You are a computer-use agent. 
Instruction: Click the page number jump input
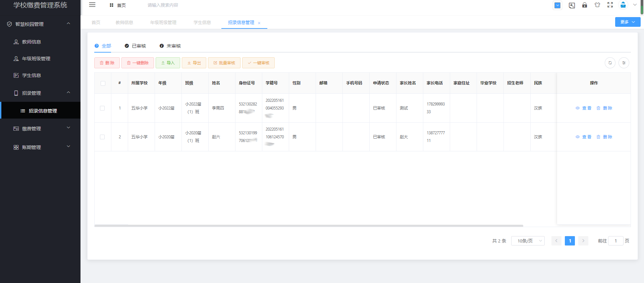click(x=615, y=241)
